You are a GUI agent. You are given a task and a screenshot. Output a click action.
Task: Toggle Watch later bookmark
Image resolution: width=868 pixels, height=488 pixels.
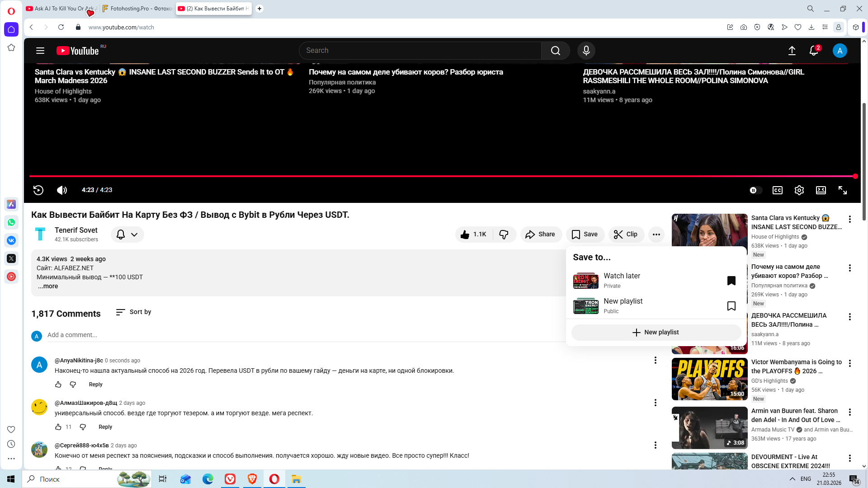point(731,281)
